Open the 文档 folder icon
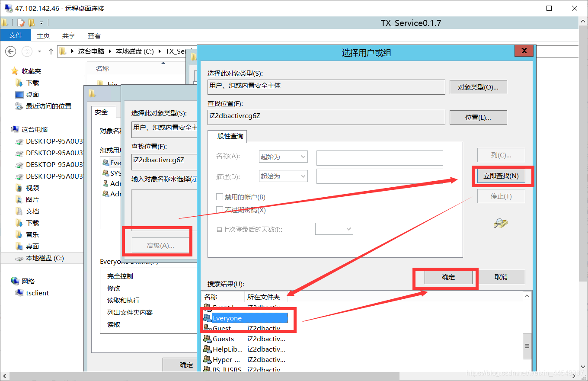Image resolution: width=588 pixels, height=381 pixels. click(19, 211)
